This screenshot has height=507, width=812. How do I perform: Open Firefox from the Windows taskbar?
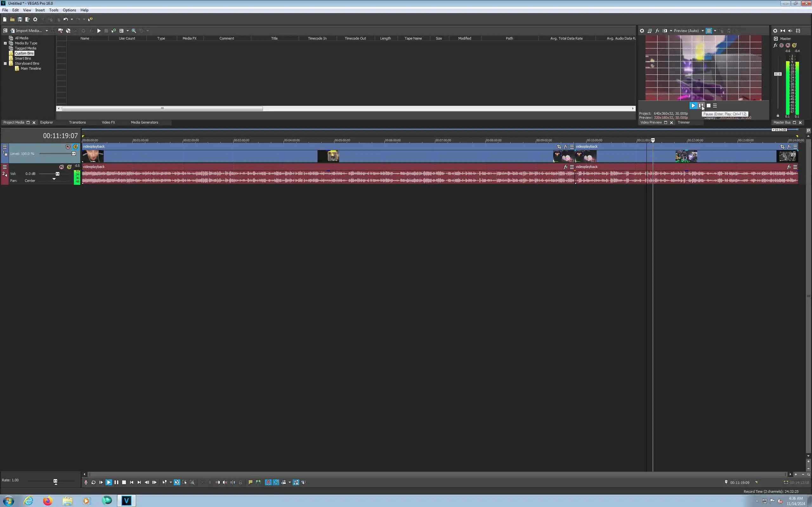coord(48,501)
